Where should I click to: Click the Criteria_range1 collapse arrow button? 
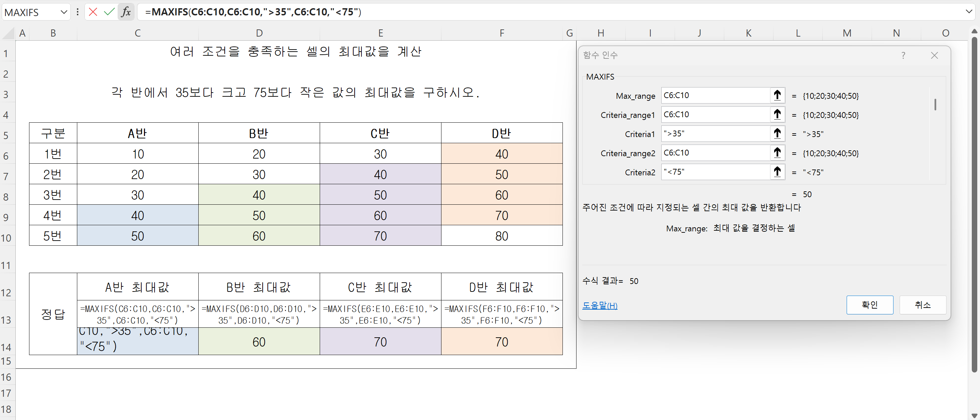777,114
